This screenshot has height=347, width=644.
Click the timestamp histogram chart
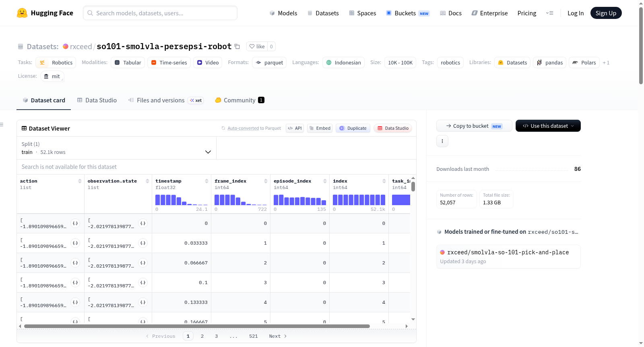pos(182,200)
